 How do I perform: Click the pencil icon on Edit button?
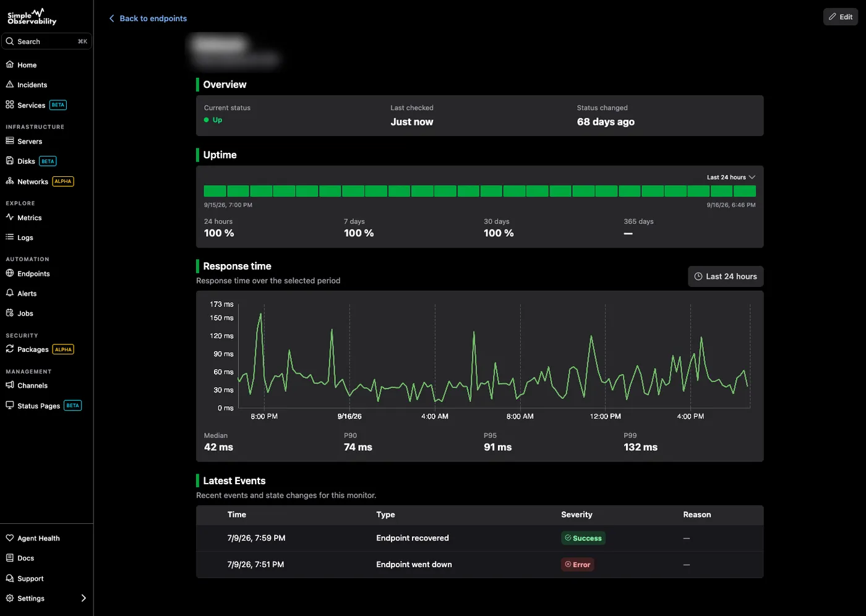click(x=833, y=17)
